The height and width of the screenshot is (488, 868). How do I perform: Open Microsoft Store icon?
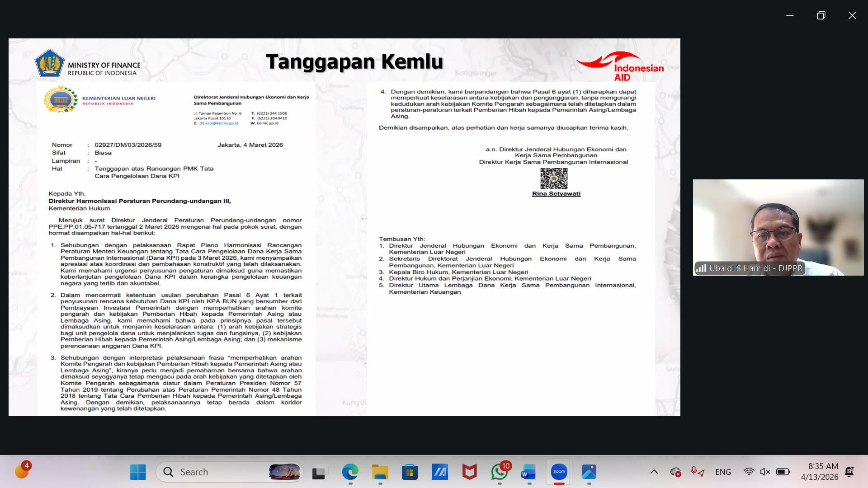(410, 472)
